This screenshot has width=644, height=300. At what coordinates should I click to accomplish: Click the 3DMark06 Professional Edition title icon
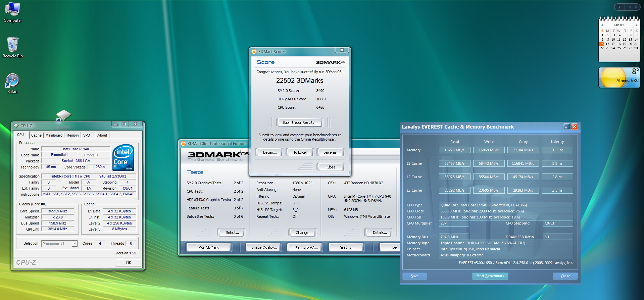(183, 144)
